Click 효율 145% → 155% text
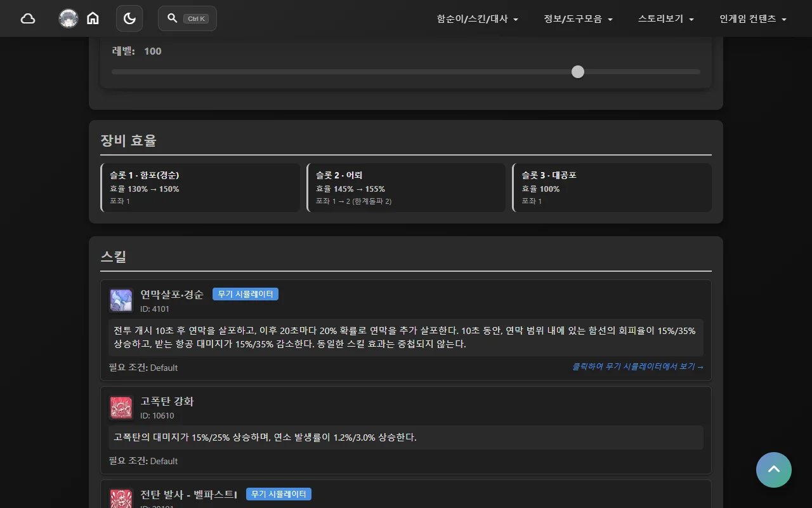 pyautogui.click(x=350, y=189)
